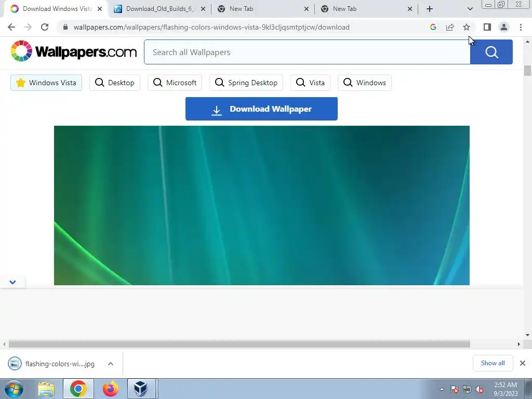Image resolution: width=532 pixels, height=399 pixels.
Task: Click the muted volume tray icon
Action: click(480, 389)
